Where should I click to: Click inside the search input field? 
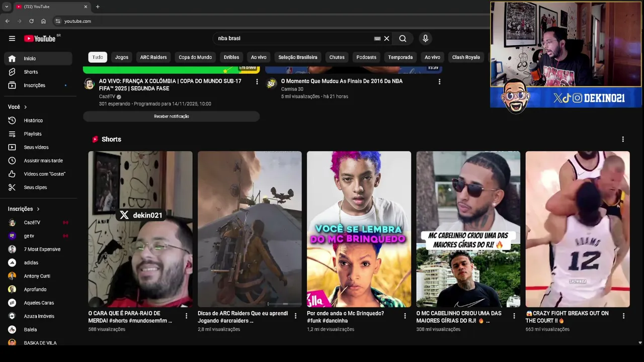[x=294, y=38]
